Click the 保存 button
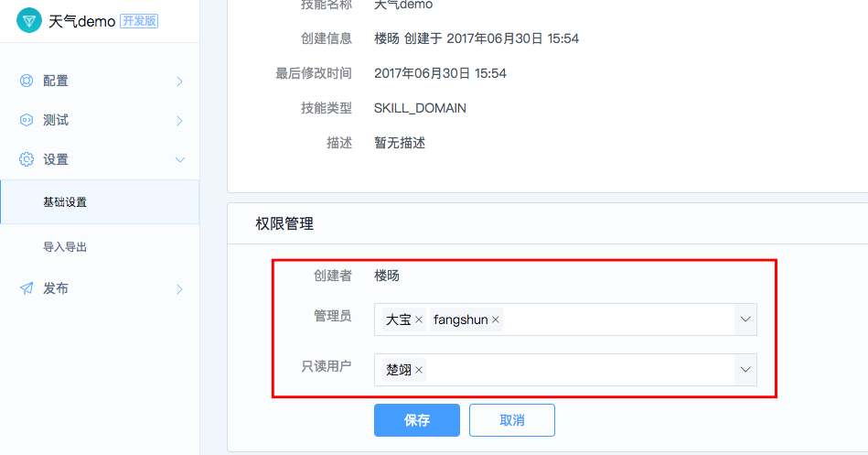This screenshot has height=455, width=868. [x=417, y=420]
